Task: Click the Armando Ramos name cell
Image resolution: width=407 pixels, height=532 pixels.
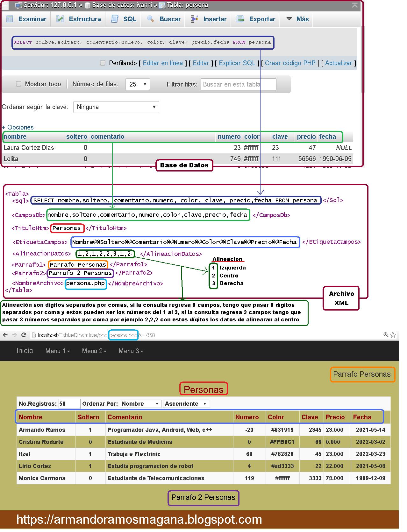Action: click(x=42, y=430)
